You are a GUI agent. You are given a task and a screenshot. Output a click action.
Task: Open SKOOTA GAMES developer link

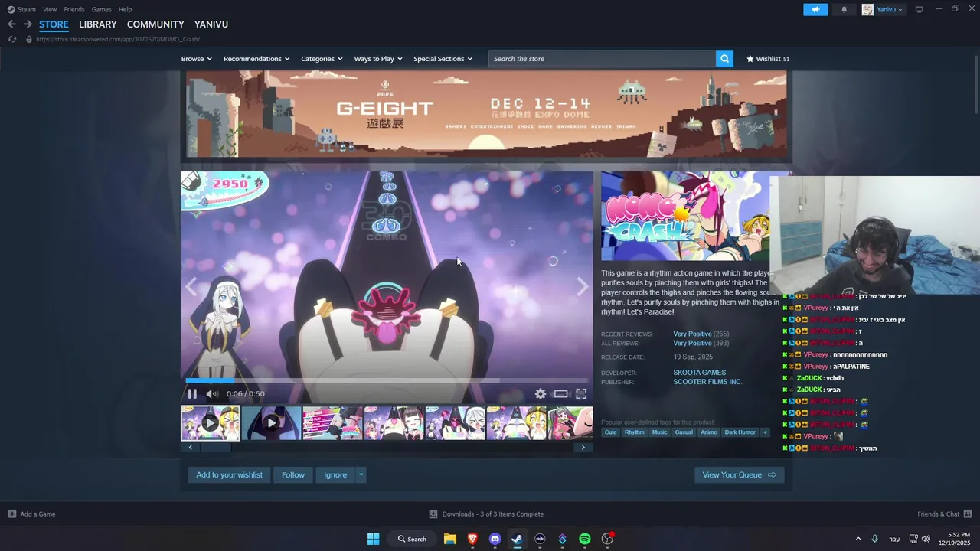pos(700,373)
